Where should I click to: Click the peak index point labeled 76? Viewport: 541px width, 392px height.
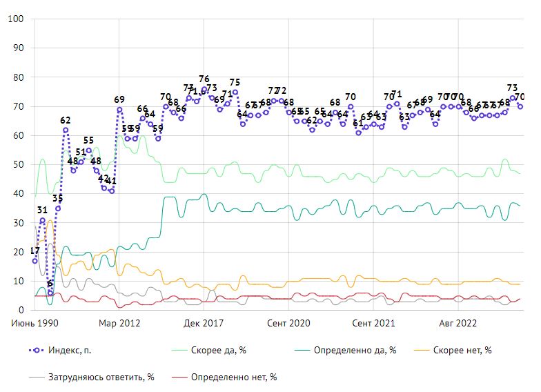point(204,89)
